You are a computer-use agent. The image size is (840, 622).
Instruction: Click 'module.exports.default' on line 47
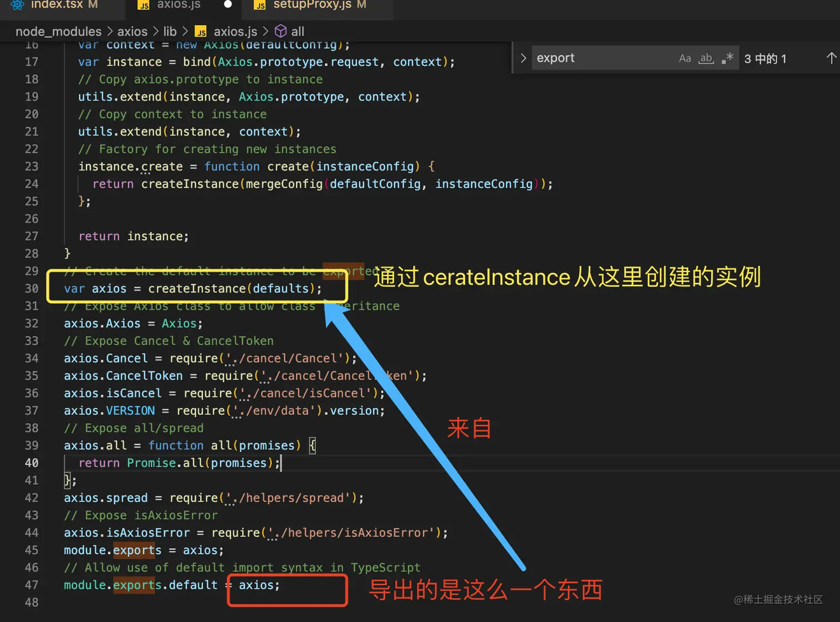click(141, 585)
